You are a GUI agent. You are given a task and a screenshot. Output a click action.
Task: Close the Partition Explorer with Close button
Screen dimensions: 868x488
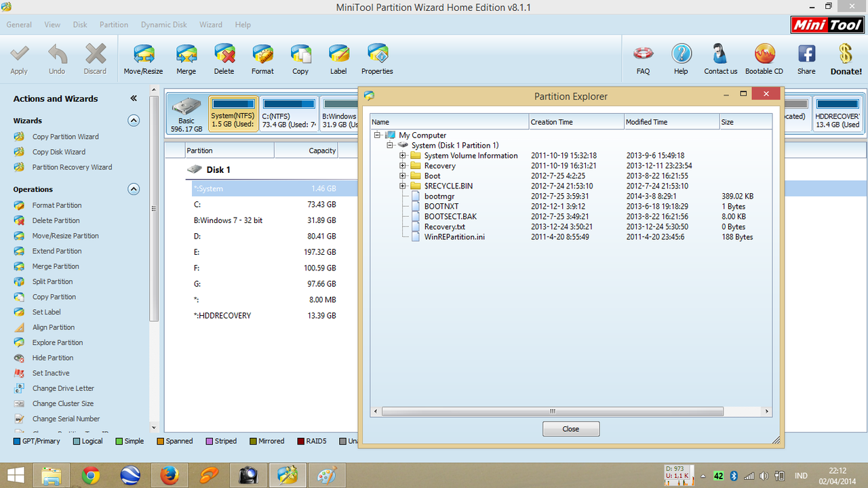(x=571, y=428)
